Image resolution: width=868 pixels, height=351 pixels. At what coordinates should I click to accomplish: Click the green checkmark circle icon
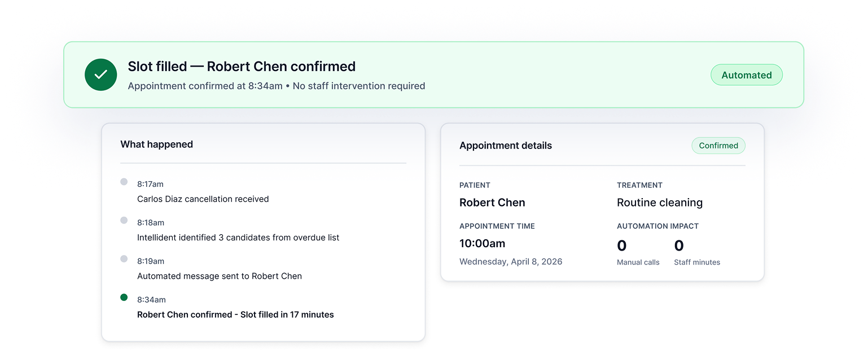[x=101, y=74]
